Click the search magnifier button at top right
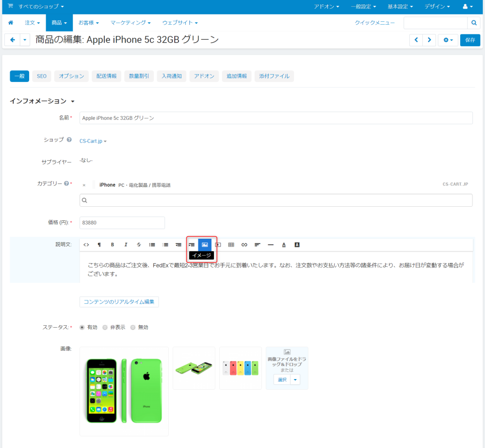This screenshot has height=448, width=485. point(473,23)
